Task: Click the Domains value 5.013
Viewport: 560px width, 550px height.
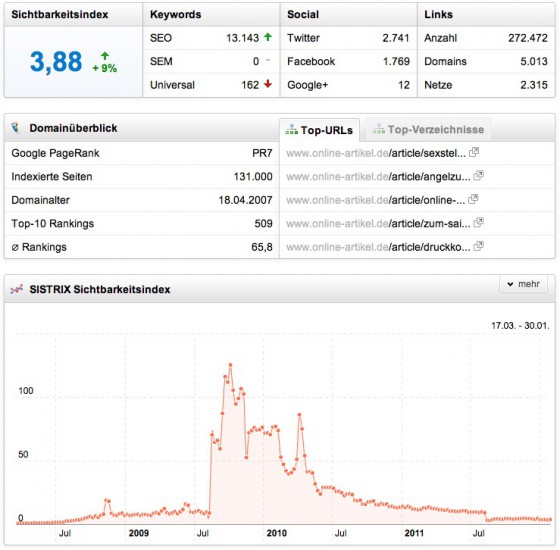Action: (x=534, y=61)
